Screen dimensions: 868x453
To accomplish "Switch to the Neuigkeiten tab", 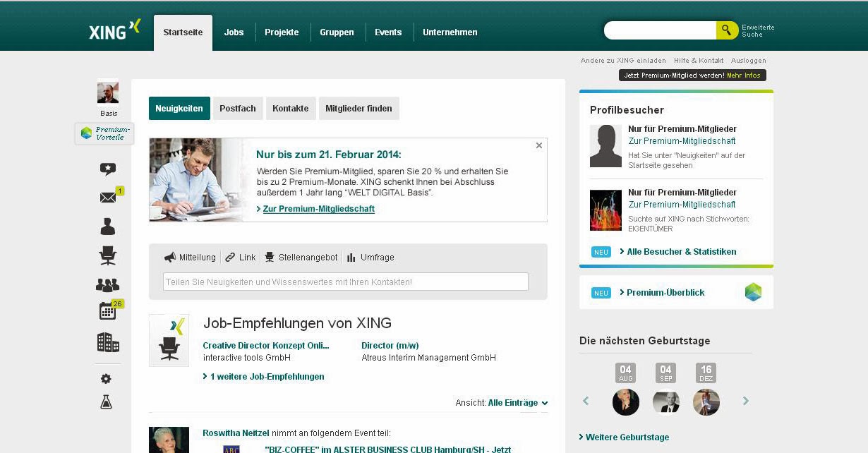I will [179, 109].
